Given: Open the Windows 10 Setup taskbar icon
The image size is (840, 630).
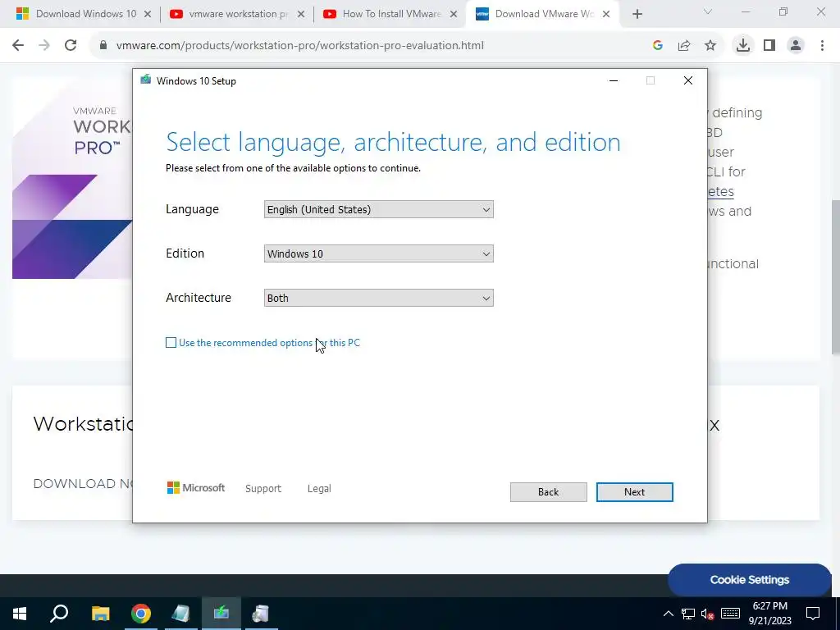Looking at the screenshot, I should point(221,614).
